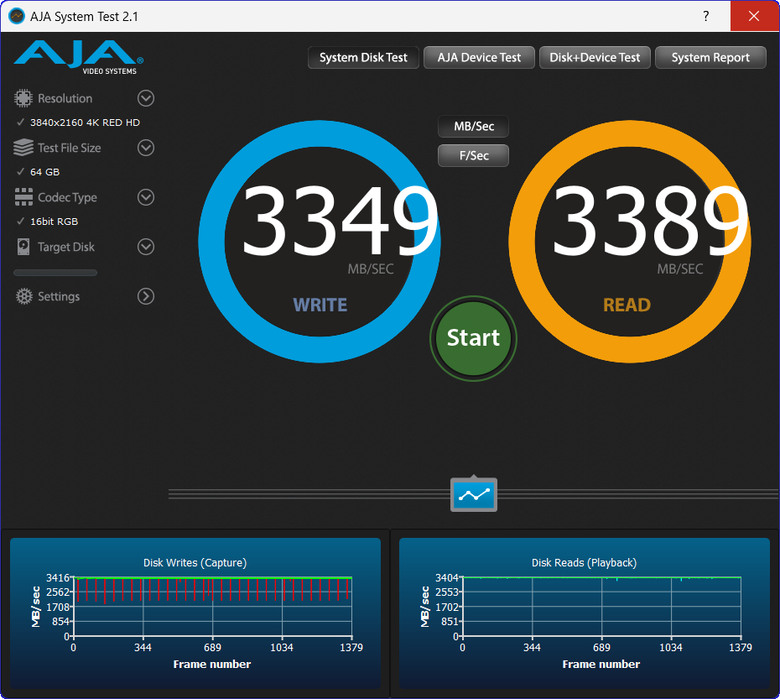This screenshot has width=780, height=699.
Task: Close the AJA System Test window
Action: [754, 16]
